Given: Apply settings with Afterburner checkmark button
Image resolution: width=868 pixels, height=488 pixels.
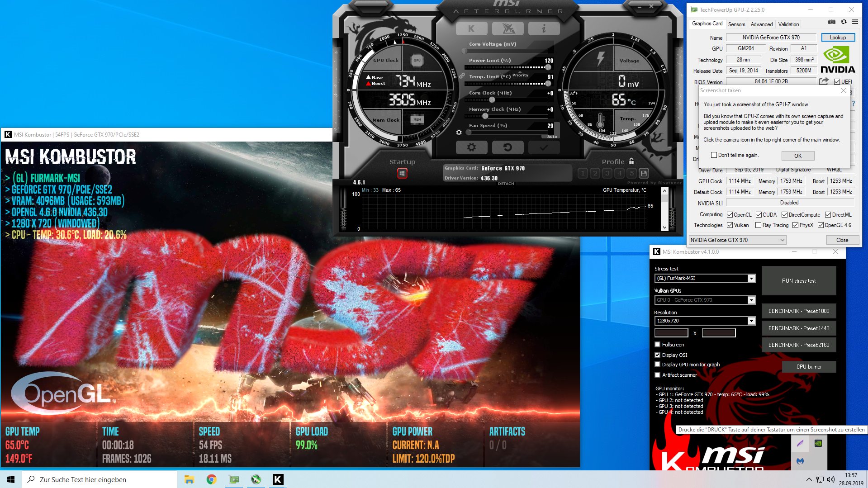Looking at the screenshot, I should pyautogui.click(x=544, y=147).
